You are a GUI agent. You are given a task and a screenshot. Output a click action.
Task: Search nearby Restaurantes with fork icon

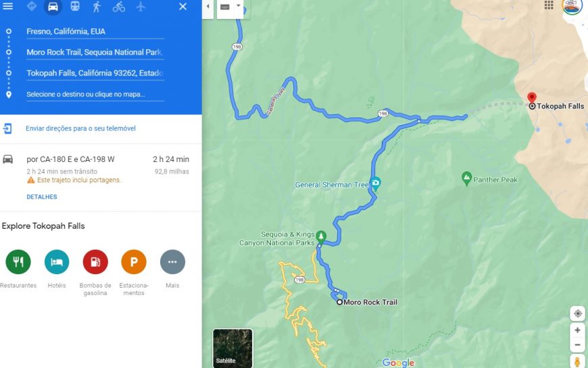click(x=18, y=261)
